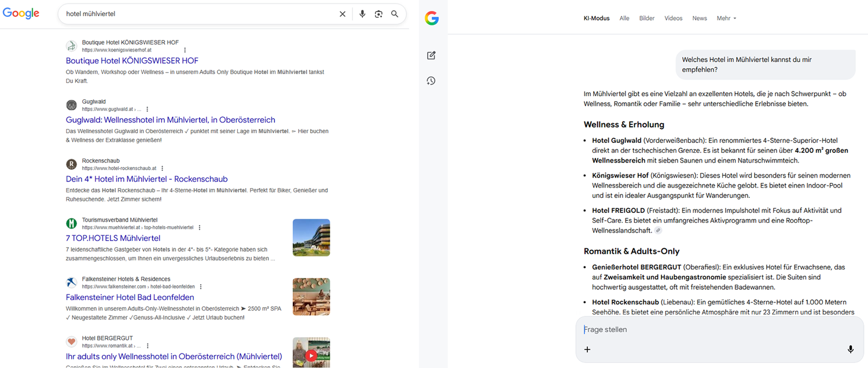Click the Frage stellen input field
868x368 pixels.
click(x=712, y=329)
